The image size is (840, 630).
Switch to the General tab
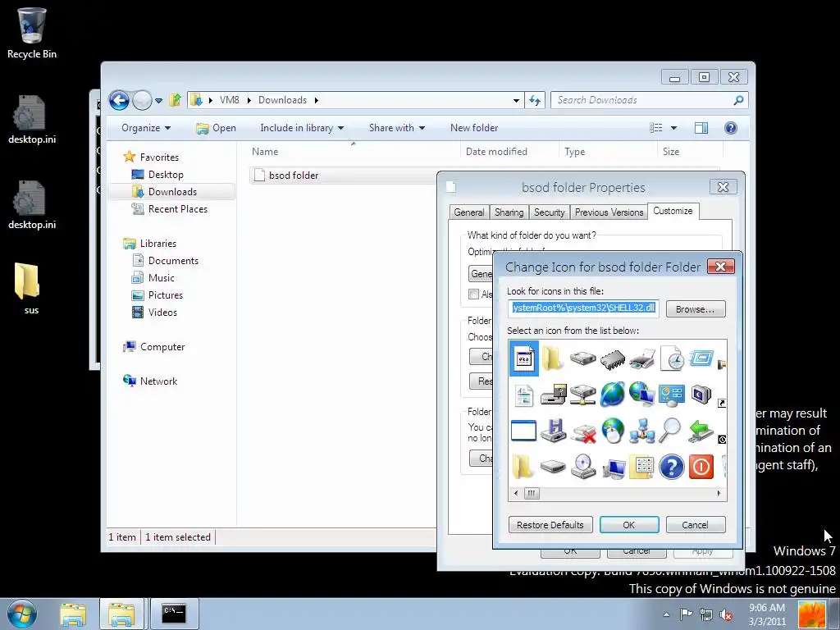[468, 212]
